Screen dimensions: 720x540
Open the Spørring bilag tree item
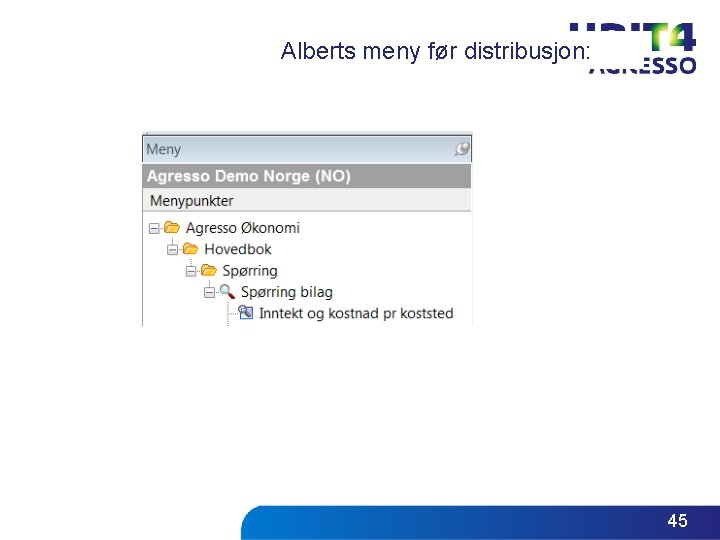(x=287, y=292)
